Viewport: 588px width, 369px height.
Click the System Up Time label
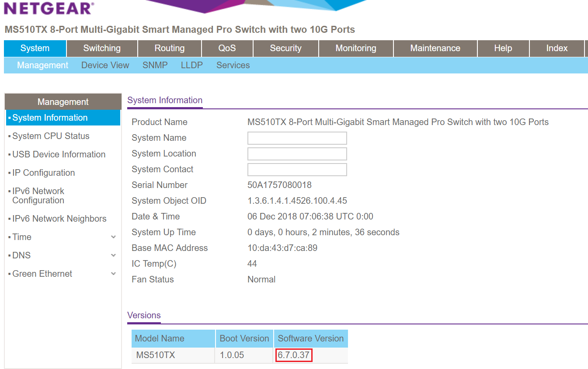164,232
